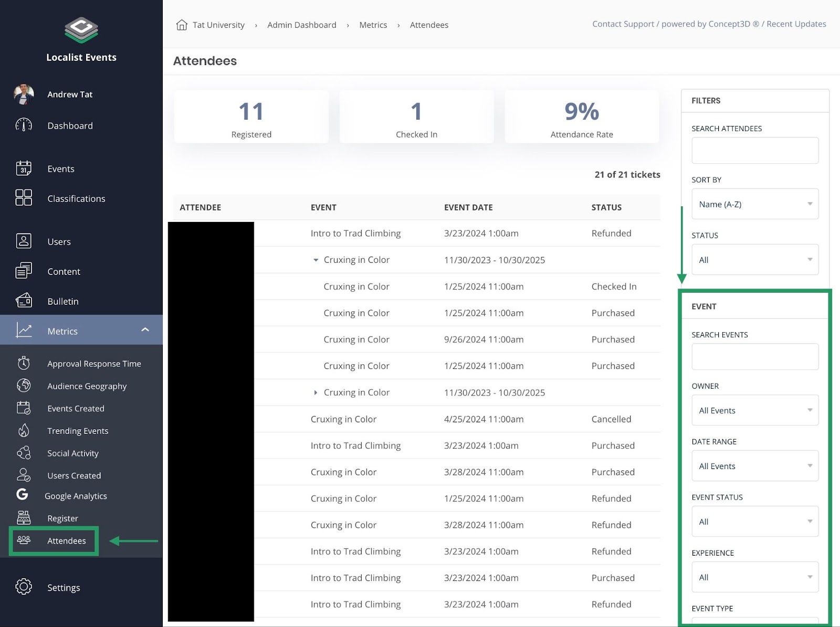Open the Contact Support link
Viewport: 840px width, 627px height.
pyautogui.click(x=623, y=24)
